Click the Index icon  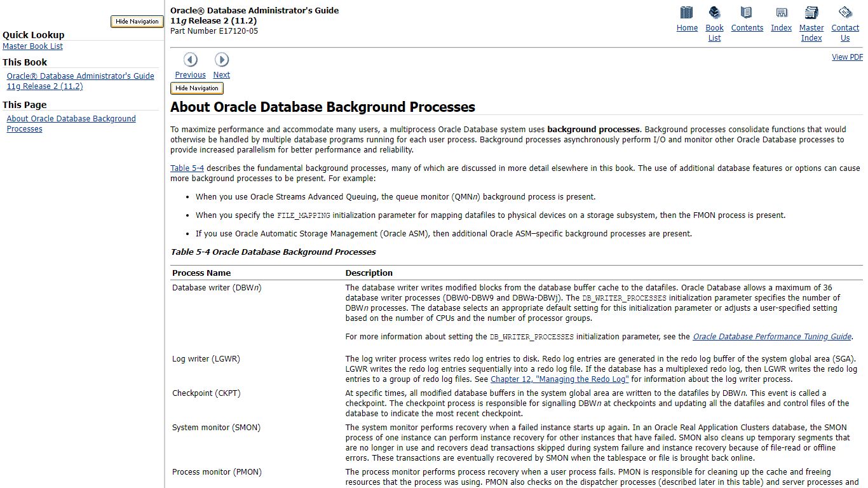pos(782,13)
